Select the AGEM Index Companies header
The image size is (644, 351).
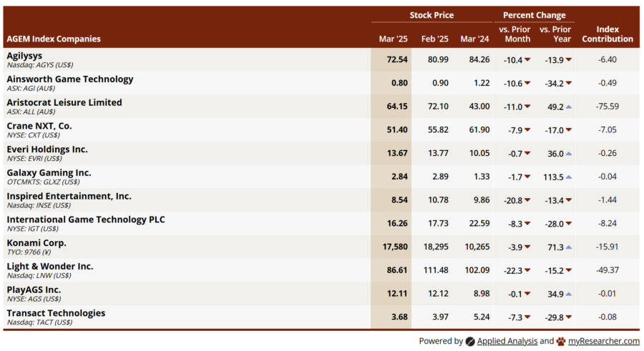(54, 39)
